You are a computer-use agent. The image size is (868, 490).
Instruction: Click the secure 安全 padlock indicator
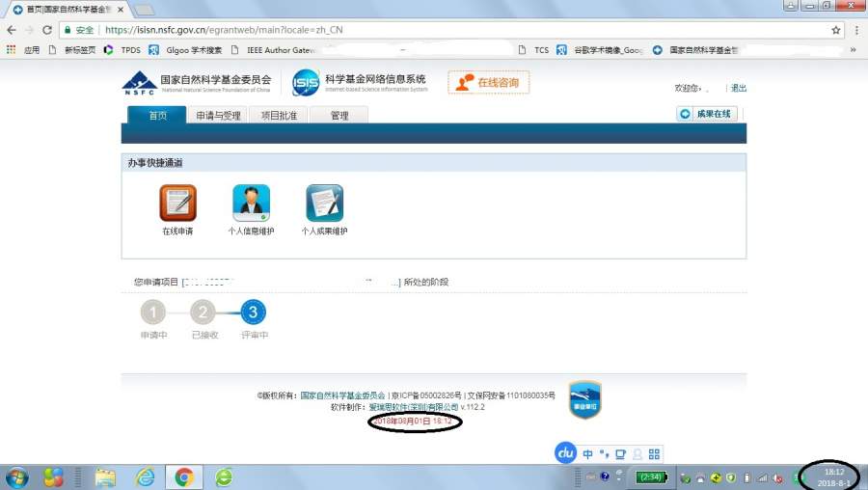79,30
